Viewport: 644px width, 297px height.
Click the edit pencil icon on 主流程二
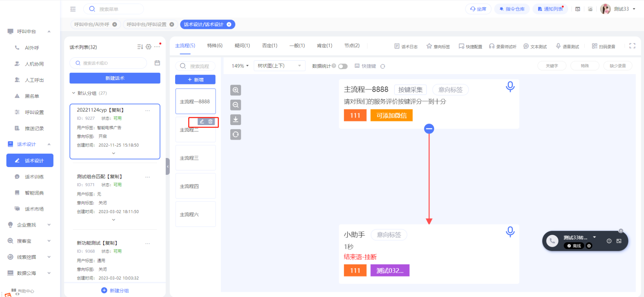pos(202,122)
